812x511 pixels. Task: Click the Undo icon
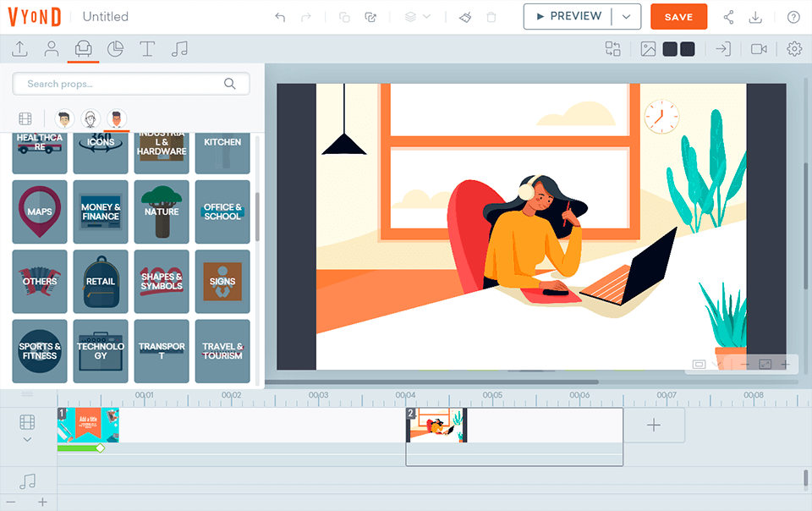pos(280,17)
